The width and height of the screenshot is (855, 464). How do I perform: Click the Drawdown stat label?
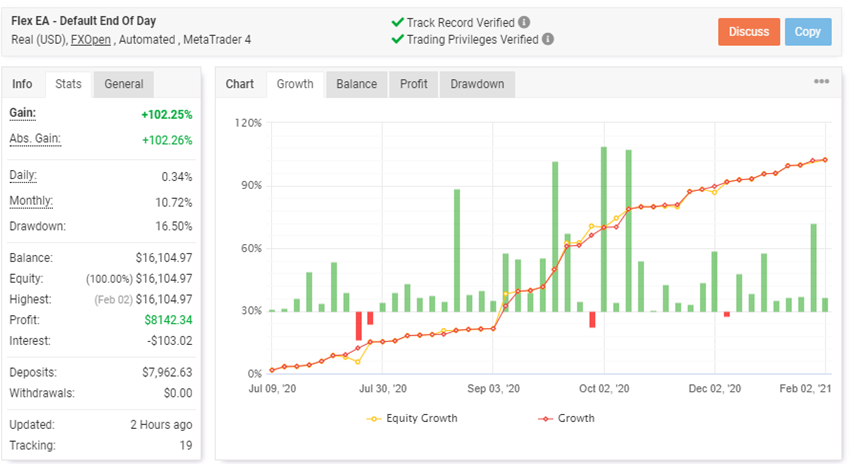(37, 226)
